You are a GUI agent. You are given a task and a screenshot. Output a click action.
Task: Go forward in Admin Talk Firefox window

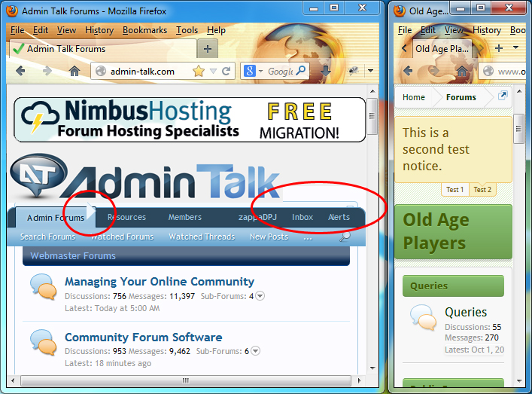[47, 71]
